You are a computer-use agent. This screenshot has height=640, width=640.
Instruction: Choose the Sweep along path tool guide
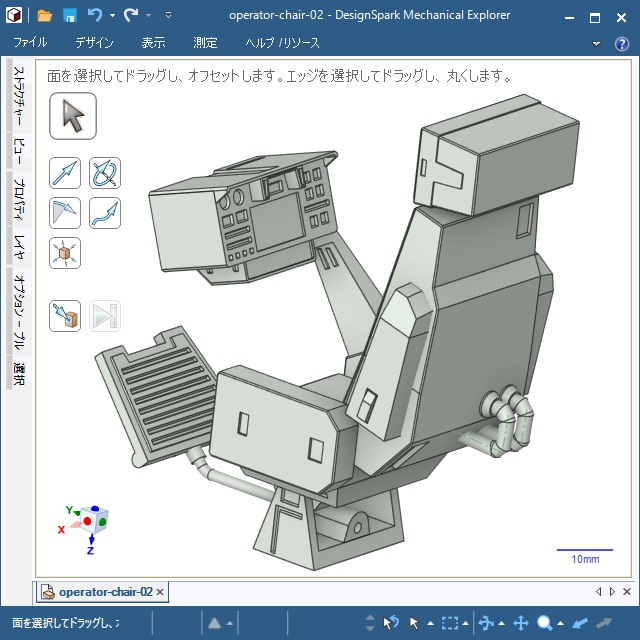[105, 213]
